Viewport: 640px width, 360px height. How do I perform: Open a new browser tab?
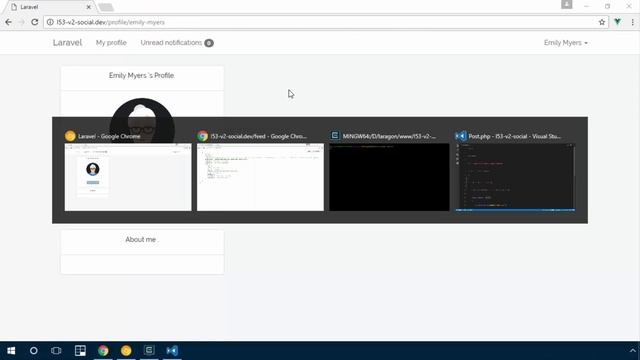106,7
